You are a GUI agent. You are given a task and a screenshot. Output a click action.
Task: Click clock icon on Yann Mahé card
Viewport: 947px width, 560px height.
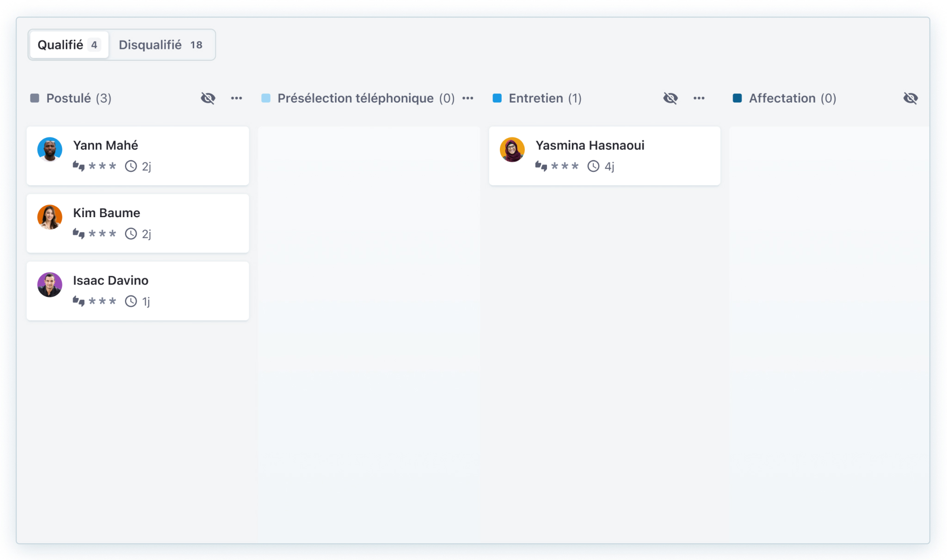point(131,166)
